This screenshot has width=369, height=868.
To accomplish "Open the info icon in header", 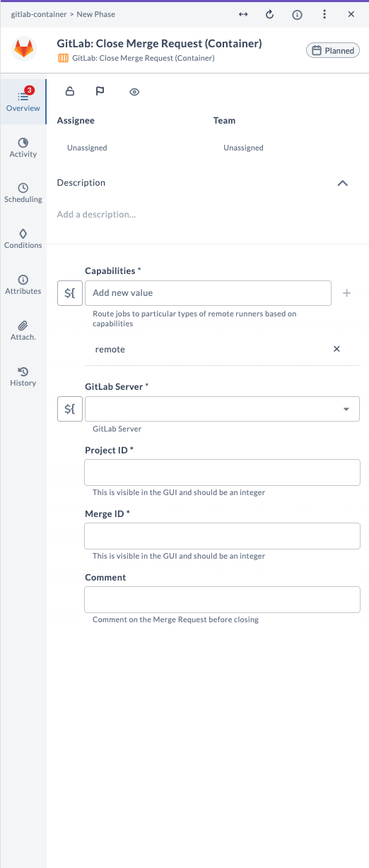I will (x=298, y=14).
